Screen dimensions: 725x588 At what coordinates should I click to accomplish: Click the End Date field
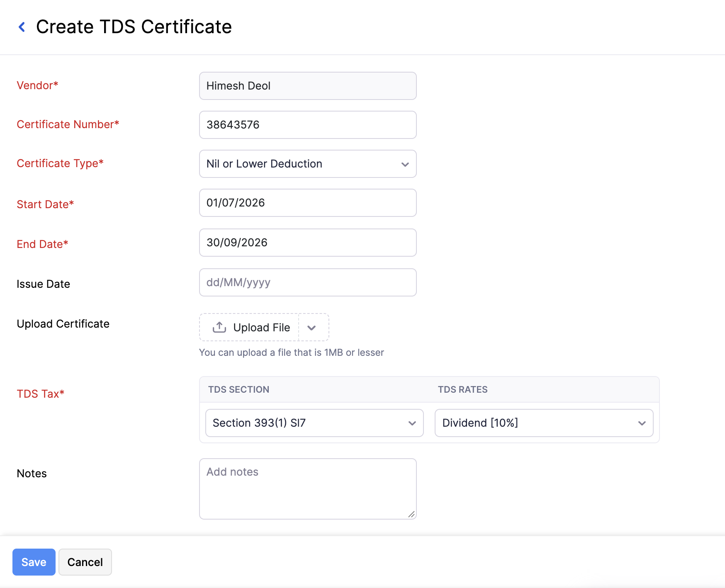(x=308, y=243)
